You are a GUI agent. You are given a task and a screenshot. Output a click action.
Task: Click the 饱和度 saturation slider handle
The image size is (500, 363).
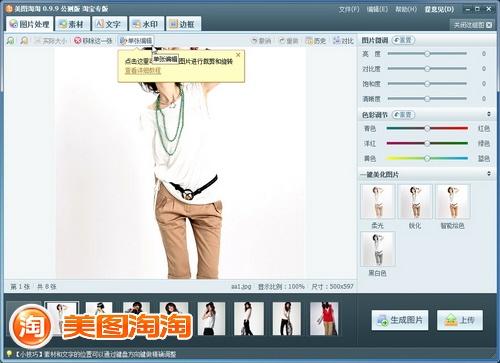427,84
